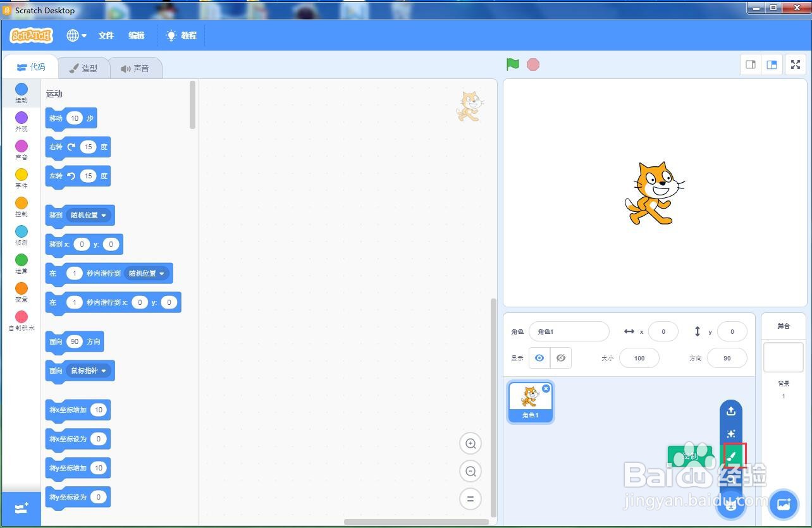Select the stage backdrop thumbnail
Image resolution: width=812 pixels, height=528 pixels.
[784, 357]
